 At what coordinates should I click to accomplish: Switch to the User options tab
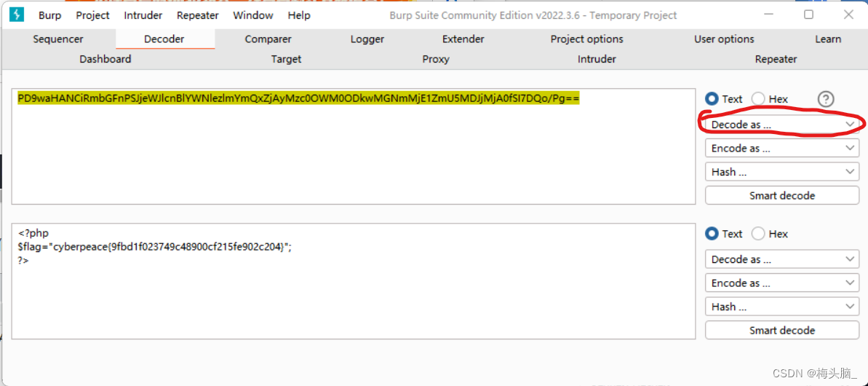[724, 39]
